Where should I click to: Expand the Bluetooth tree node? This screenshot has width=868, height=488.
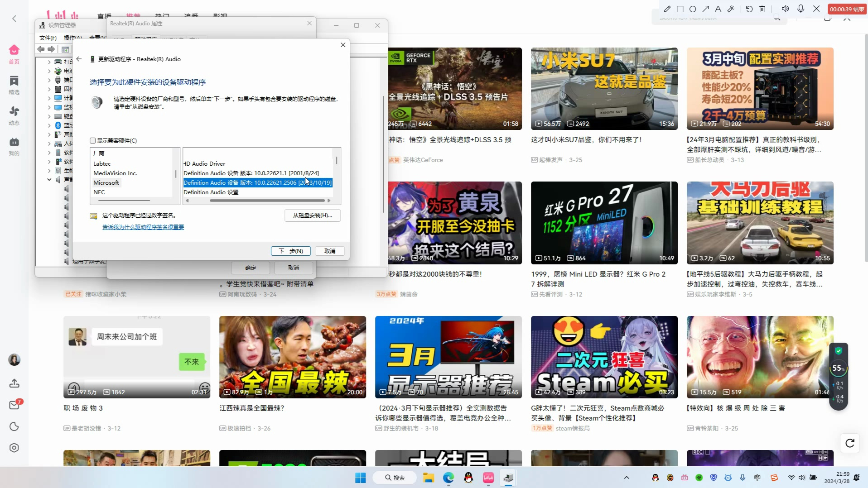(49, 125)
